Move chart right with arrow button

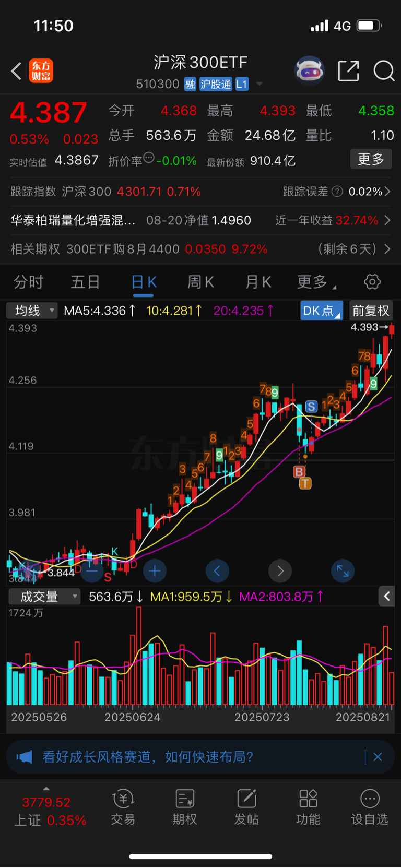280,571
